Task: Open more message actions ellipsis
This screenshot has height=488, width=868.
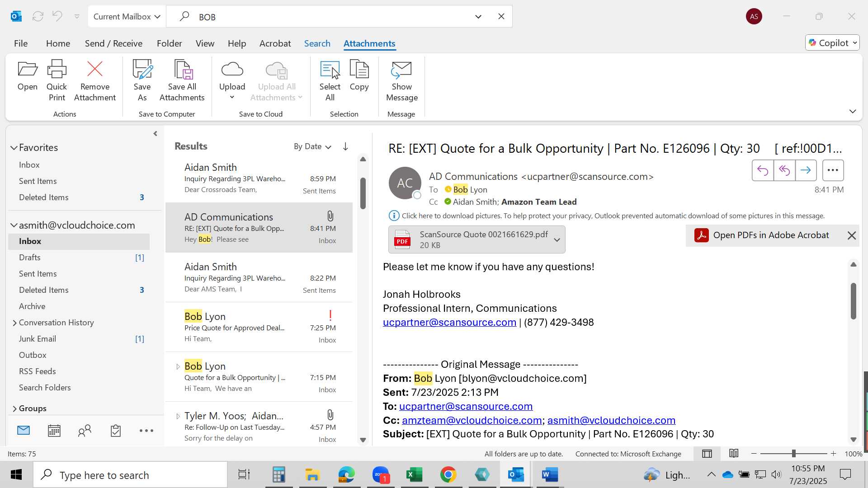Action: 833,170
